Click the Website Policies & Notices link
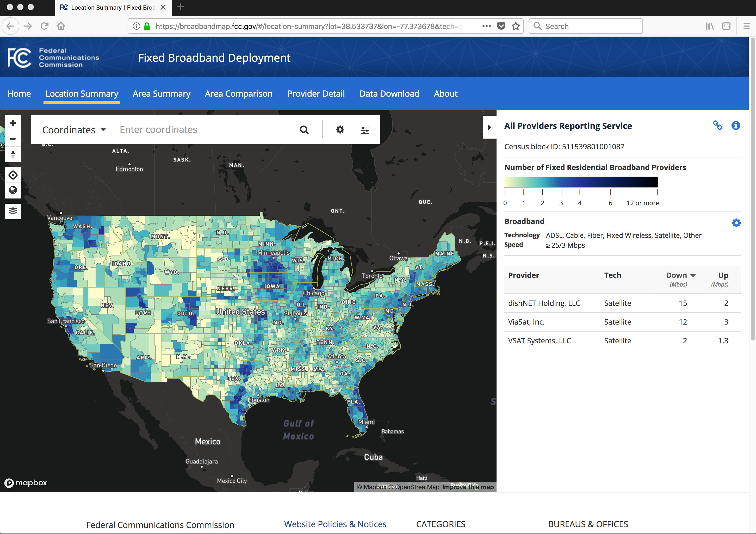This screenshot has height=534, width=756. (335, 524)
